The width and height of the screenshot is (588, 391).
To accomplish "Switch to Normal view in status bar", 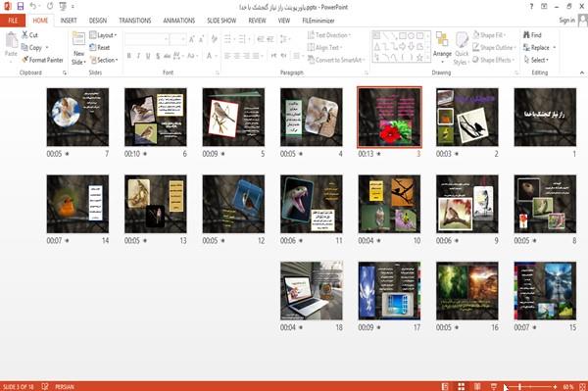I will (445, 386).
